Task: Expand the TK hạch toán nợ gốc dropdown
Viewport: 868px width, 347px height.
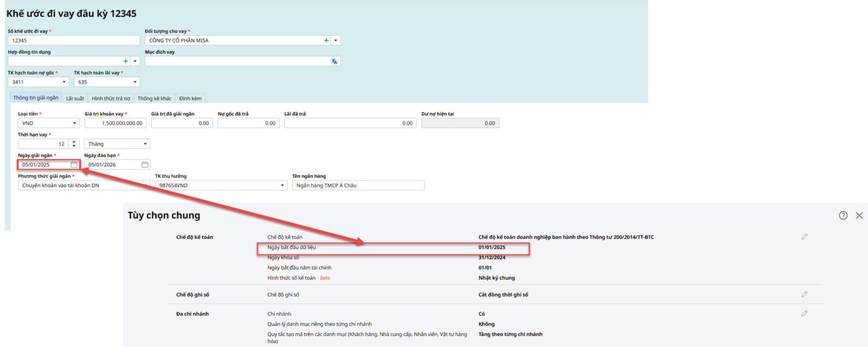Action: pyautogui.click(x=64, y=82)
